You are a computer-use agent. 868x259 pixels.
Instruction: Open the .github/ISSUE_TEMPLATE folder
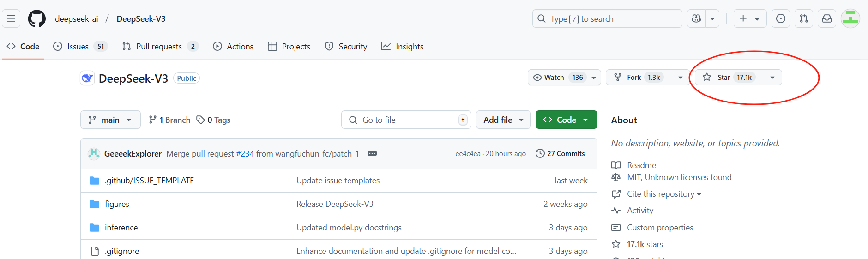pyautogui.click(x=149, y=181)
